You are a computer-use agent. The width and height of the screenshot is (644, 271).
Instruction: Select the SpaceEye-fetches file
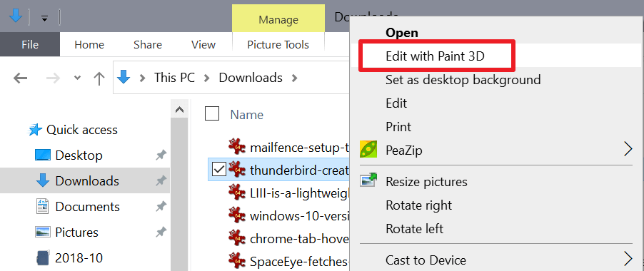click(299, 261)
